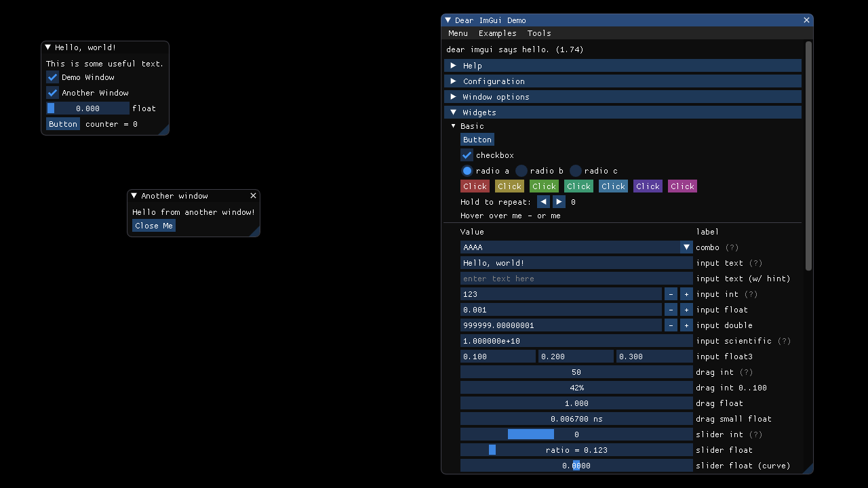
Task: Click the (?) marker beside input int
Action: (751, 294)
